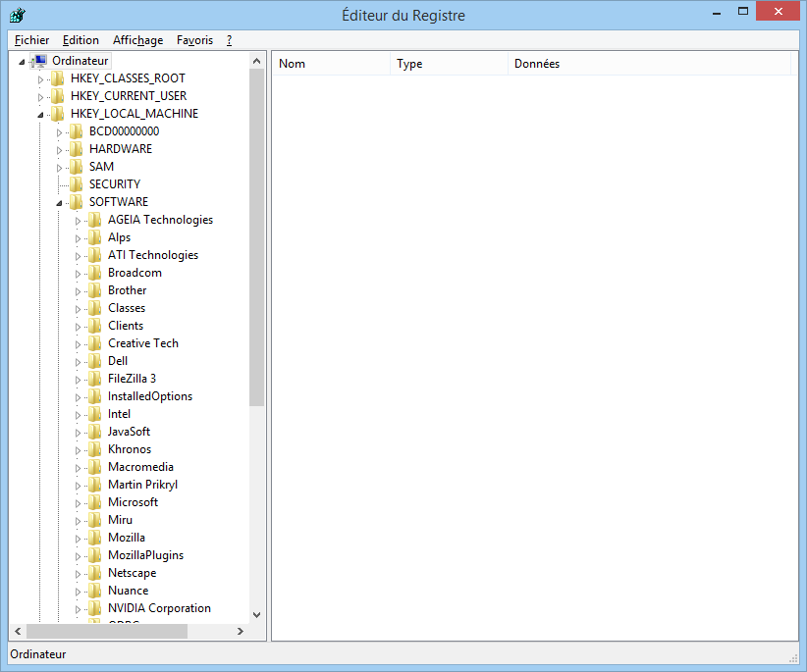Click the Type column header

pos(449,63)
